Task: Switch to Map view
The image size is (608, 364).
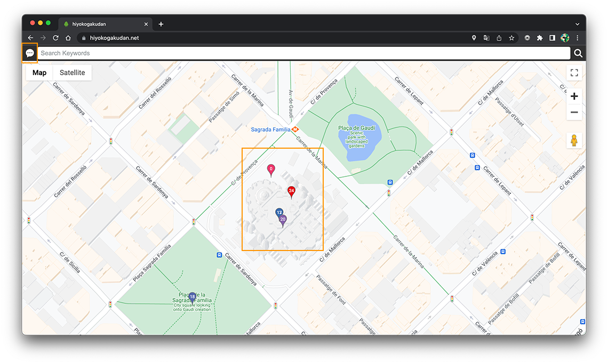Action: (x=39, y=72)
